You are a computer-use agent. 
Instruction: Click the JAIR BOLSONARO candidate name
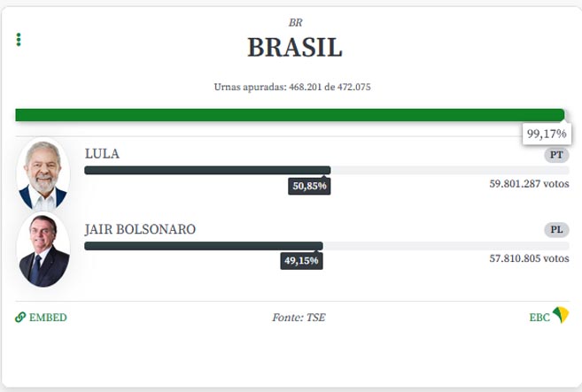[140, 229]
